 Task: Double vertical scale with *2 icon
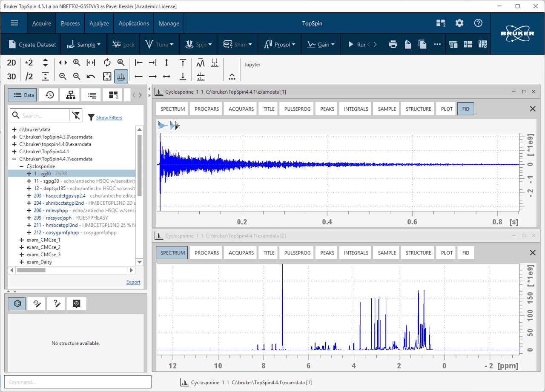click(x=28, y=63)
